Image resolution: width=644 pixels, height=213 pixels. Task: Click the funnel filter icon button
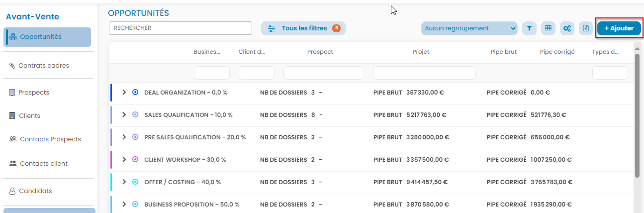pos(529,28)
